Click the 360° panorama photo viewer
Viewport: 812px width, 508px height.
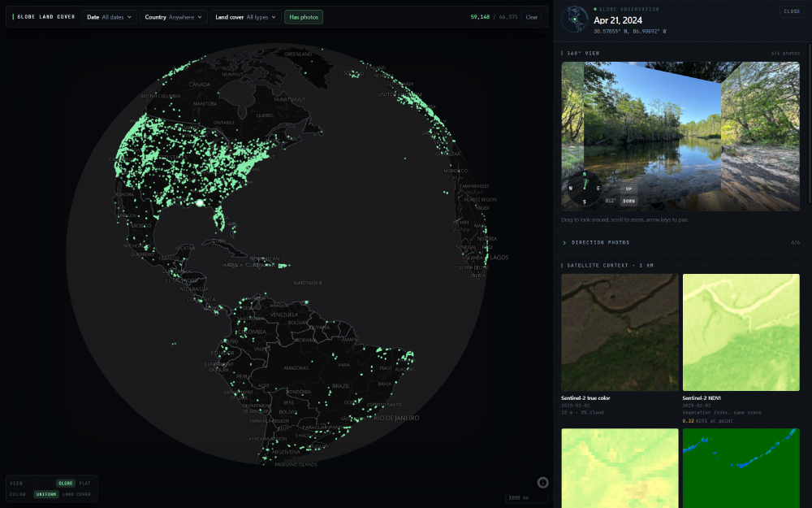pos(680,137)
